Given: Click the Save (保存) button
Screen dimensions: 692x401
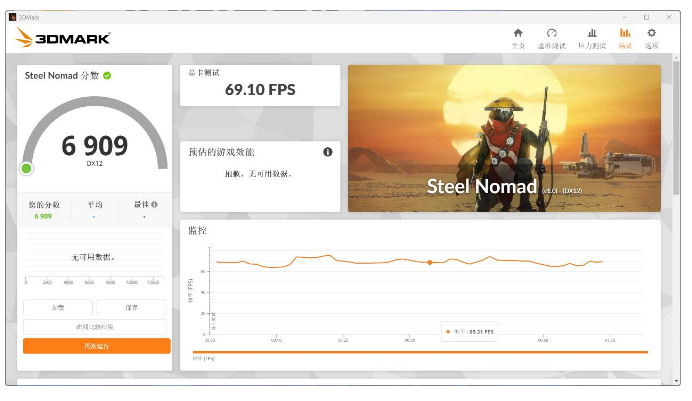Looking at the screenshot, I should (132, 308).
